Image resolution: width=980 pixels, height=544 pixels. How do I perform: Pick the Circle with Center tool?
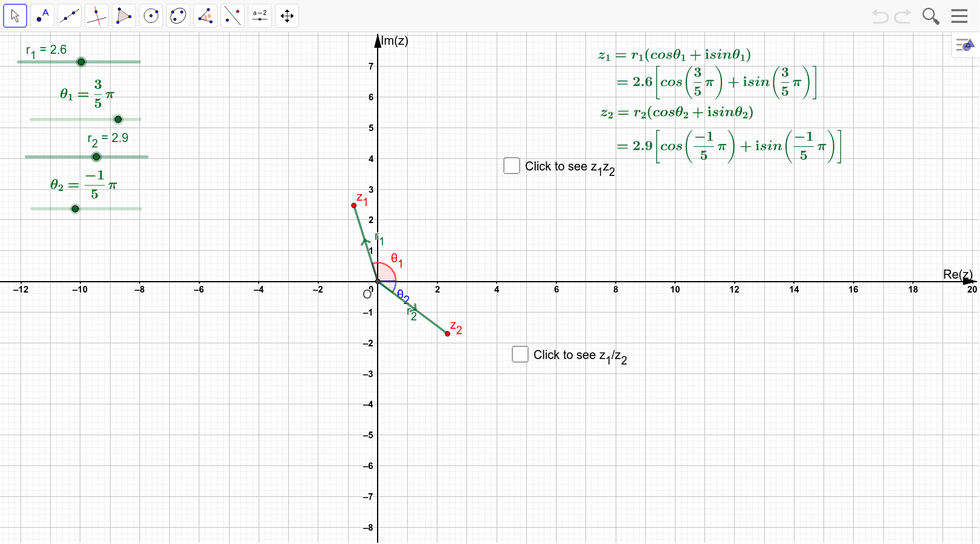(151, 16)
